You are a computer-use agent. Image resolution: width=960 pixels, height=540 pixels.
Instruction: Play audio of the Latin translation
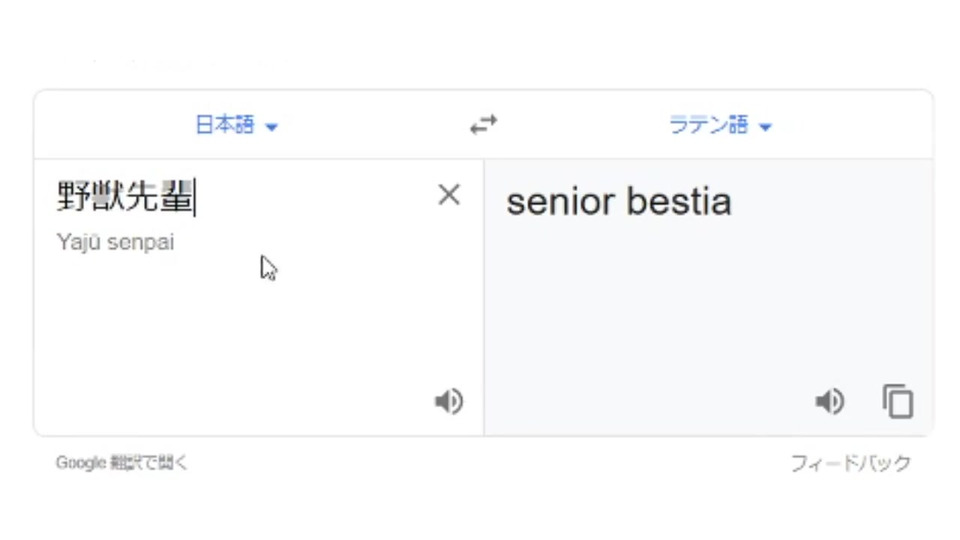point(829,402)
